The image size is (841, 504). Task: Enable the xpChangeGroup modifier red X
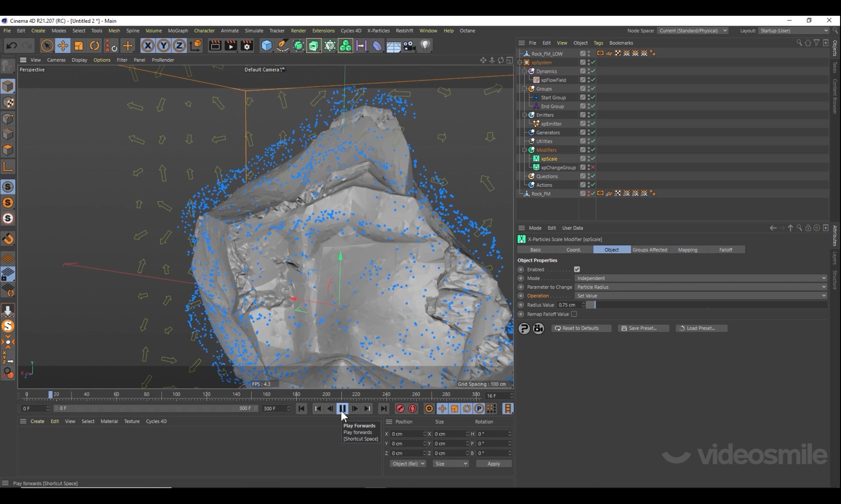[593, 167]
